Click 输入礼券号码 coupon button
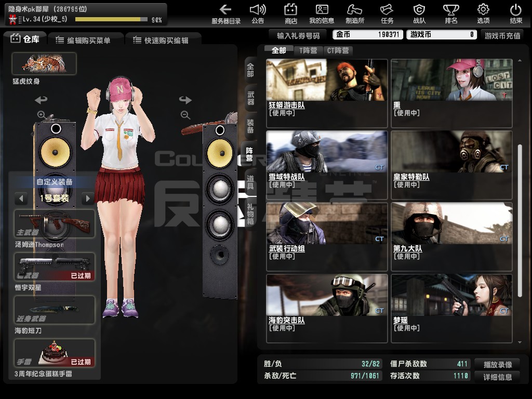532x399 pixels. (298, 35)
